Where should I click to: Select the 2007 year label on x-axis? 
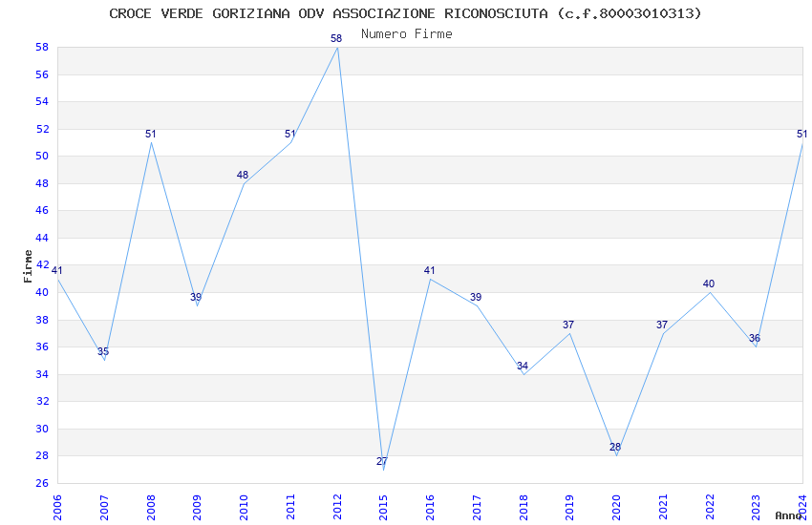(104, 507)
